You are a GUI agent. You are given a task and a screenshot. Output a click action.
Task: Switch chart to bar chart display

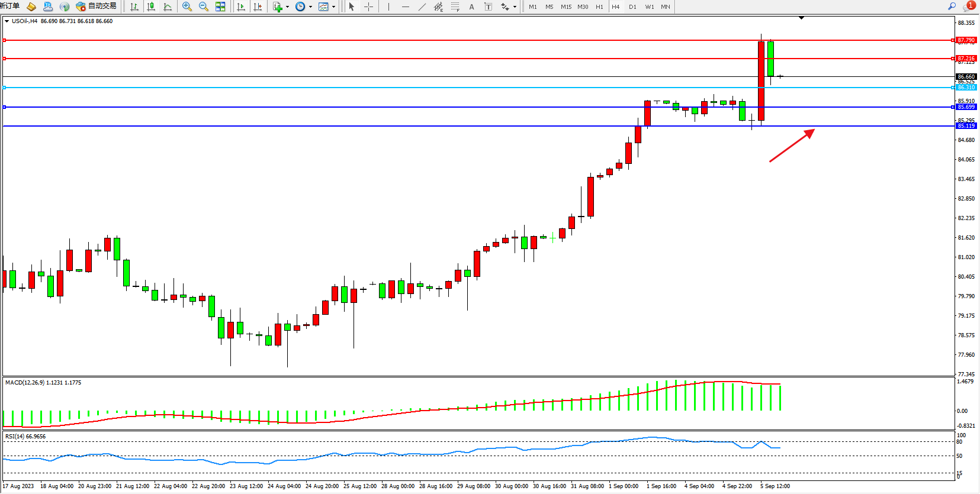point(134,7)
